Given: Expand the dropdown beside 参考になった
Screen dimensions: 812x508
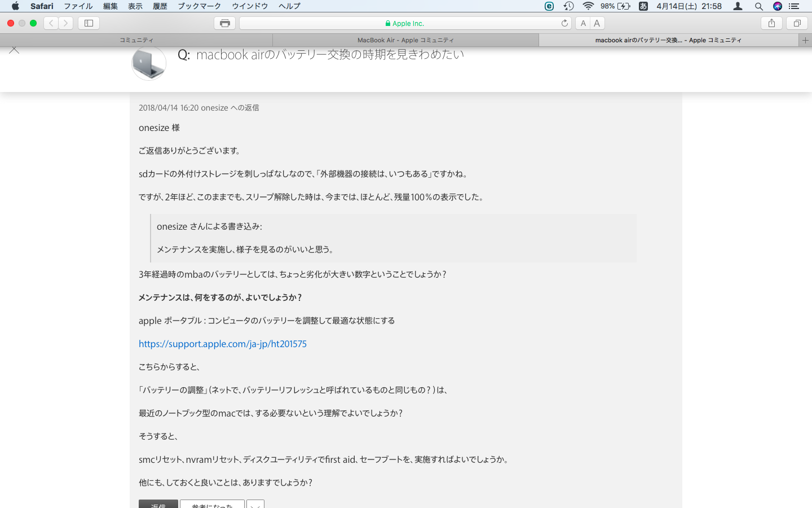Looking at the screenshot, I should pos(255,504).
